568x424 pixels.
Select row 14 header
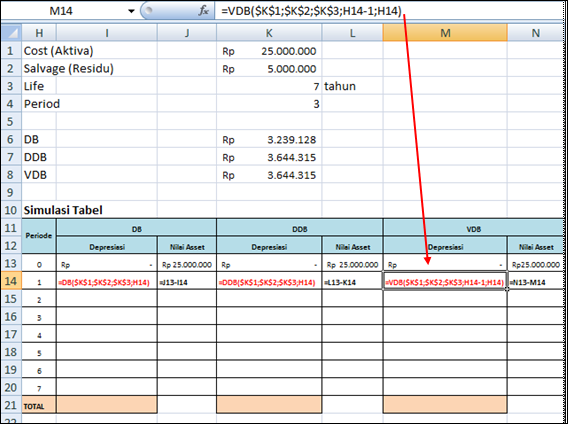point(11,281)
